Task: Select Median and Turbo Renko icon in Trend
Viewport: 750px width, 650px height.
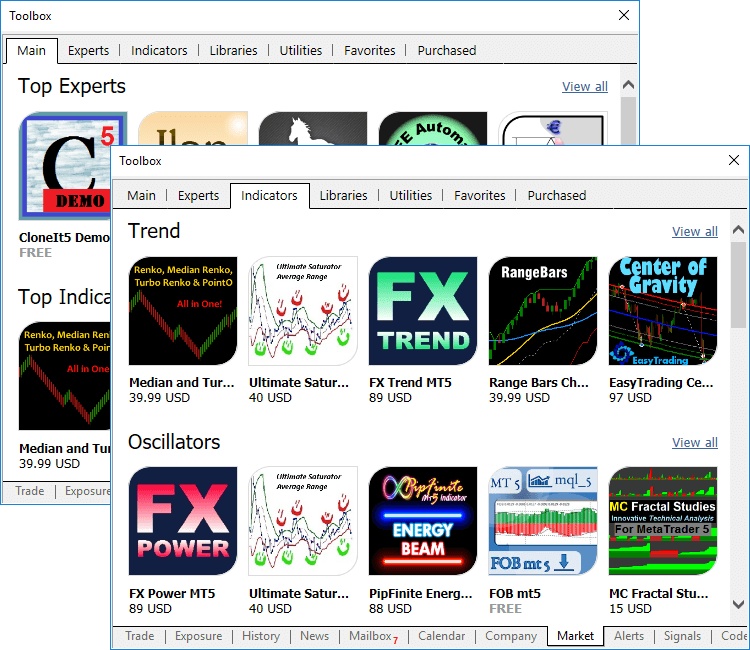Action: coord(183,311)
